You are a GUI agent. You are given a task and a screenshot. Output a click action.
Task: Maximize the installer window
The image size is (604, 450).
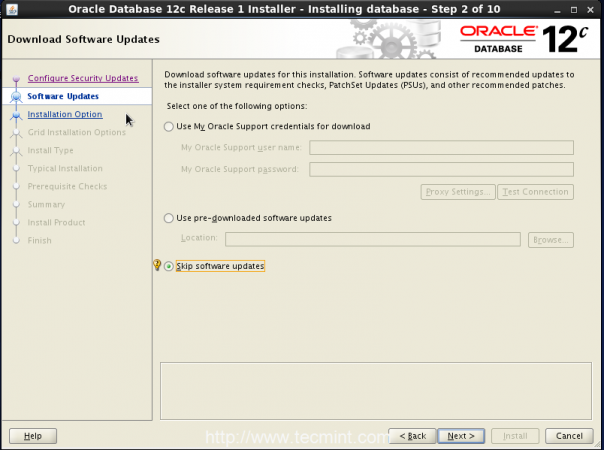pos(574,10)
